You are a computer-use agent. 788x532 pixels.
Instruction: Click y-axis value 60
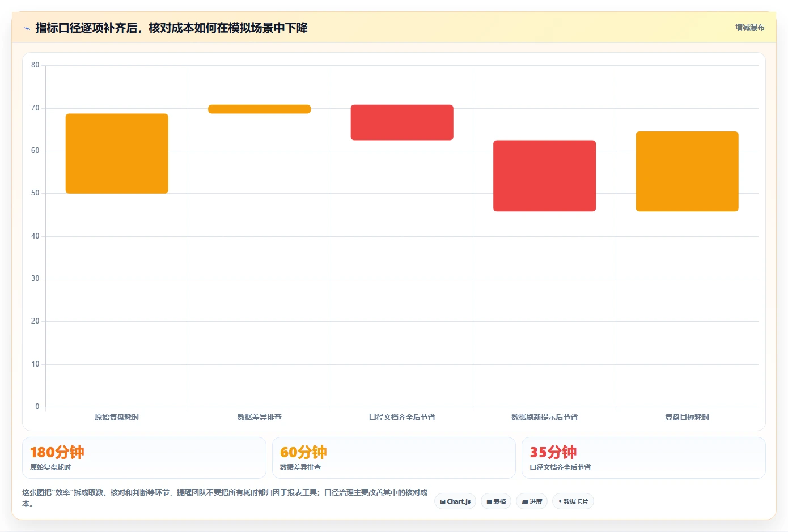point(35,151)
